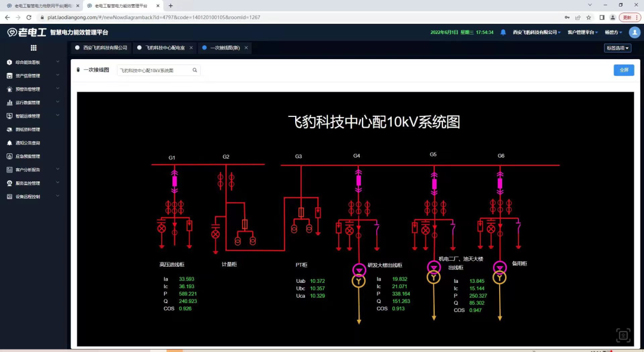Click the 应急预案管理 sidebar icon
Viewport: 644px width, 352px height.
[x=10, y=156]
